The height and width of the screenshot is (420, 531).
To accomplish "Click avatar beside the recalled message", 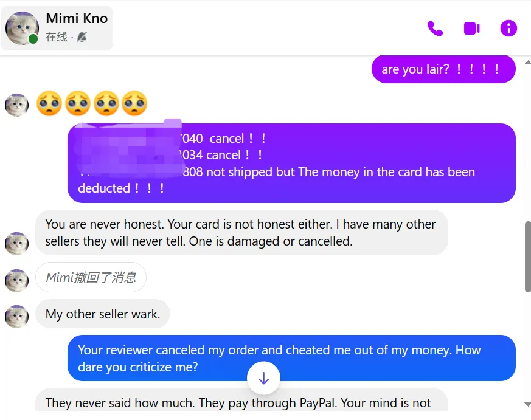I will [x=16, y=281].
